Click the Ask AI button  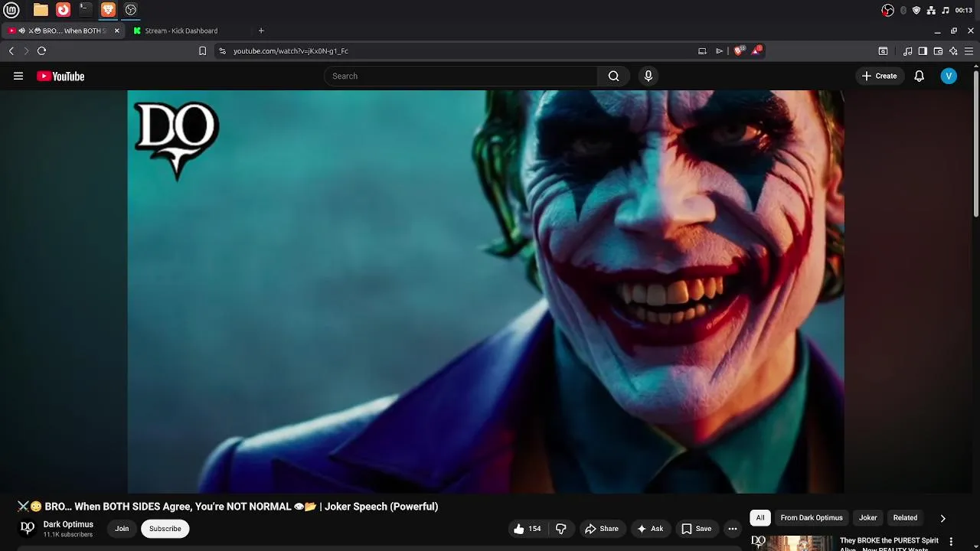click(650, 529)
